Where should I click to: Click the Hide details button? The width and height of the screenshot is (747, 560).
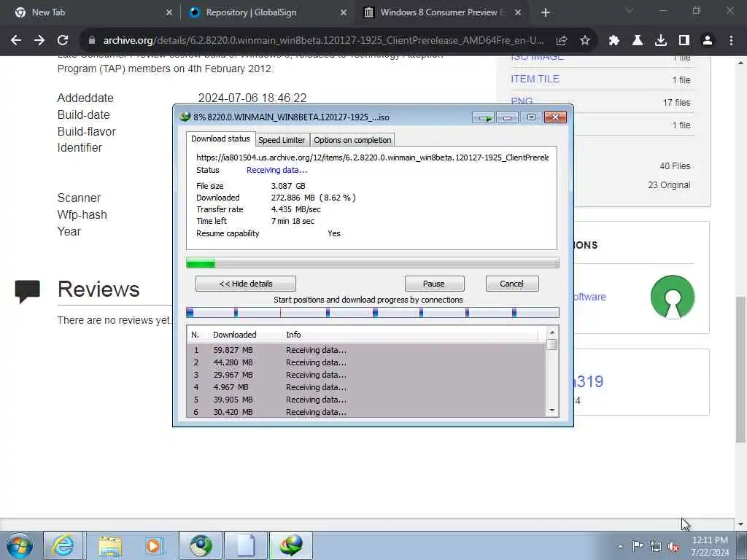pyautogui.click(x=245, y=284)
